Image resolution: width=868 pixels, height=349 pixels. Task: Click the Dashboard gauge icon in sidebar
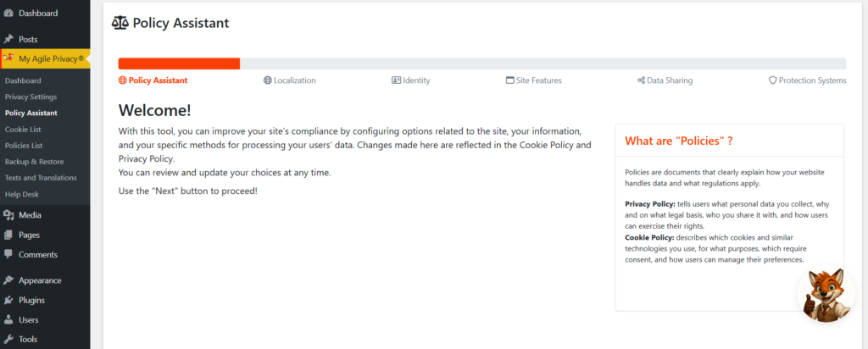tap(8, 14)
